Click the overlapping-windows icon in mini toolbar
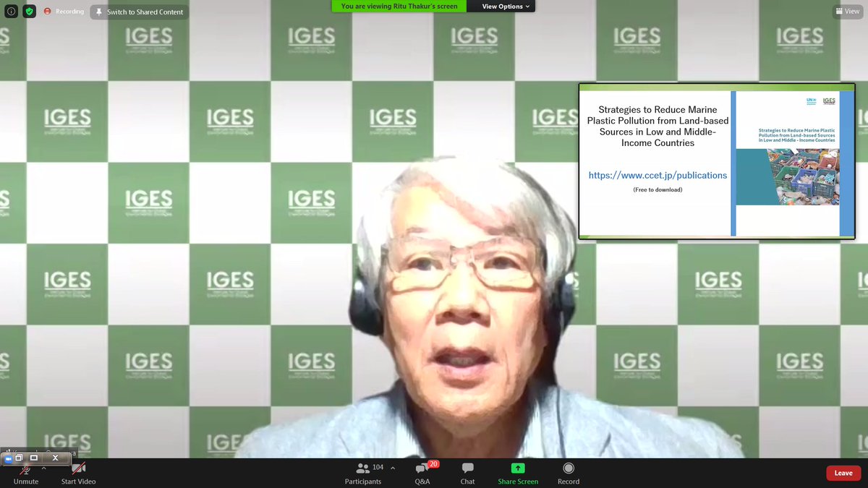The width and height of the screenshot is (868, 488). point(20,458)
